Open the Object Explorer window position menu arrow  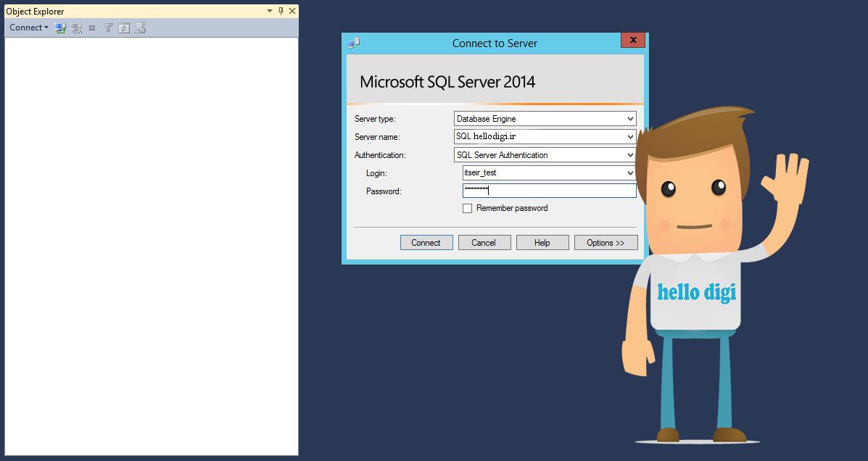[270, 11]
